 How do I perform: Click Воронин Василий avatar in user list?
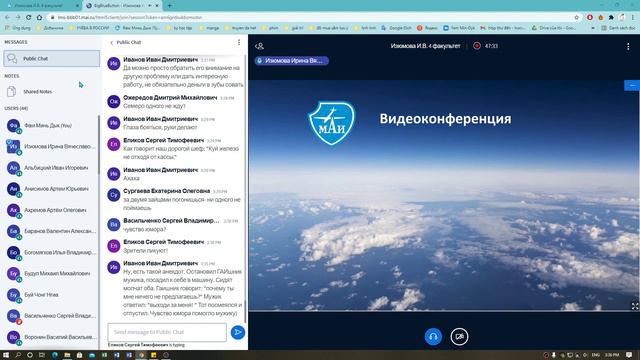(13, 337)
